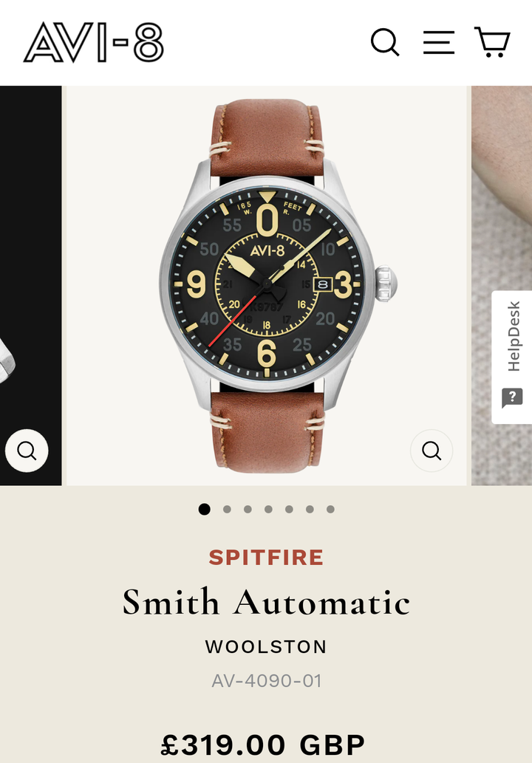Click the Smith Automatic product title

click(x=266, y=602)
